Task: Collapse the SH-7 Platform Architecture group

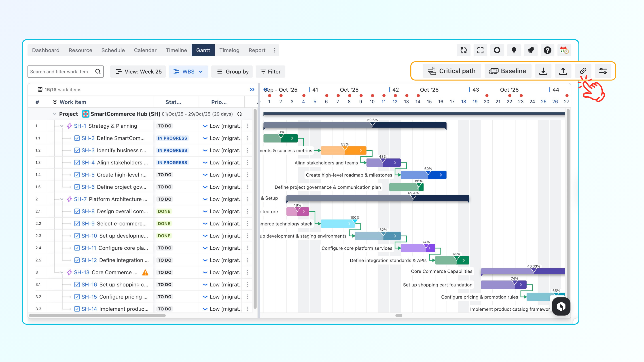Action: click(x=62, y=199)
